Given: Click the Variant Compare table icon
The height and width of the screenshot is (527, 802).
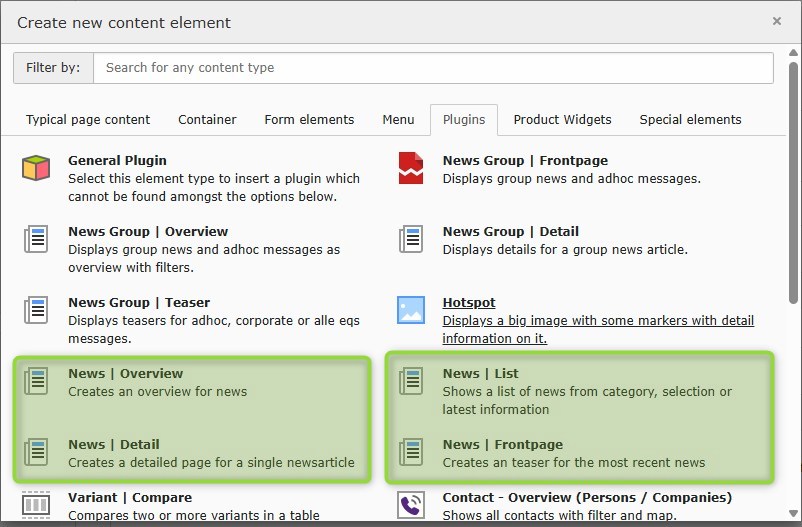Looking at the screenshot, I should (36, 504).
